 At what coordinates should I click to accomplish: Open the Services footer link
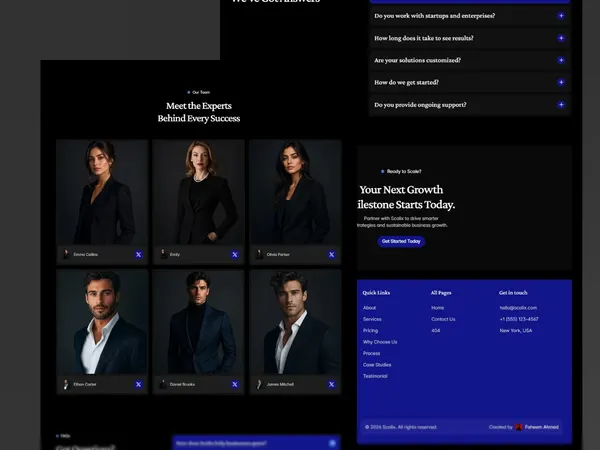tap(372, 319)
